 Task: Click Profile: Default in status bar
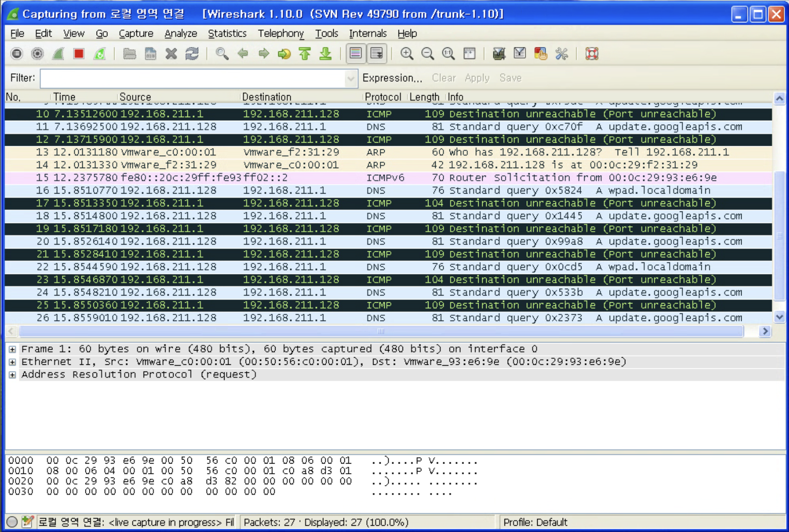[x=535, y=522]
